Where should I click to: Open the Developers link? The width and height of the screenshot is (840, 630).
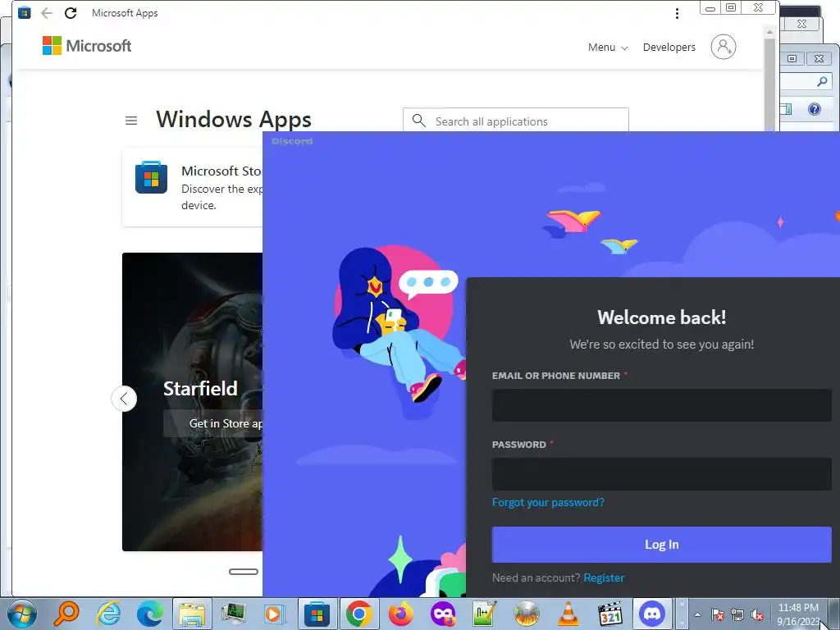(669, 47)
